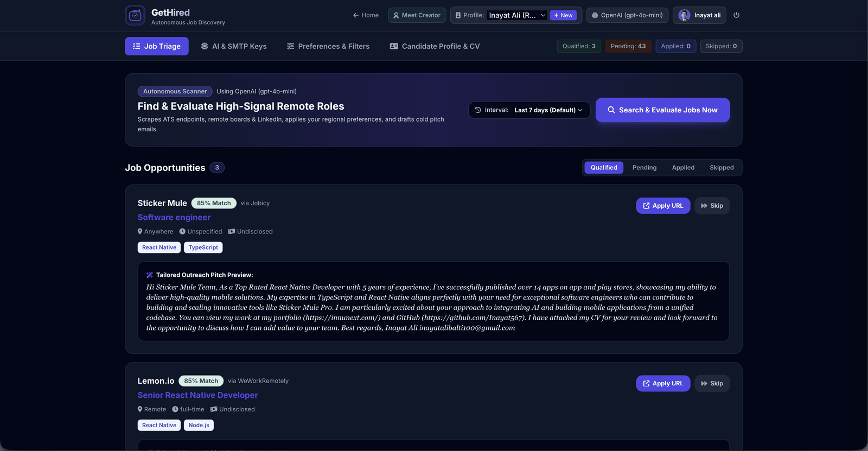Image resolution: width=868 pixels, height=451 pixels.
Task: Select the Applied filter
Action: pos(683,168)
